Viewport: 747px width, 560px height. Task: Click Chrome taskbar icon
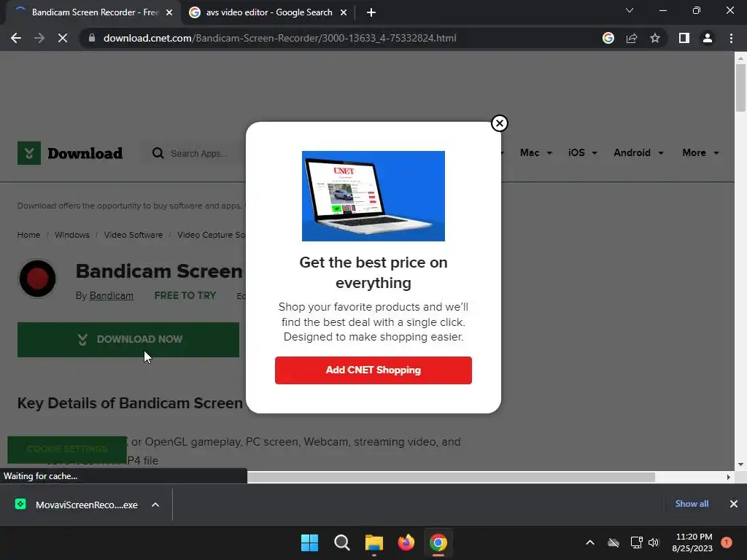click(x=438, y=542)
